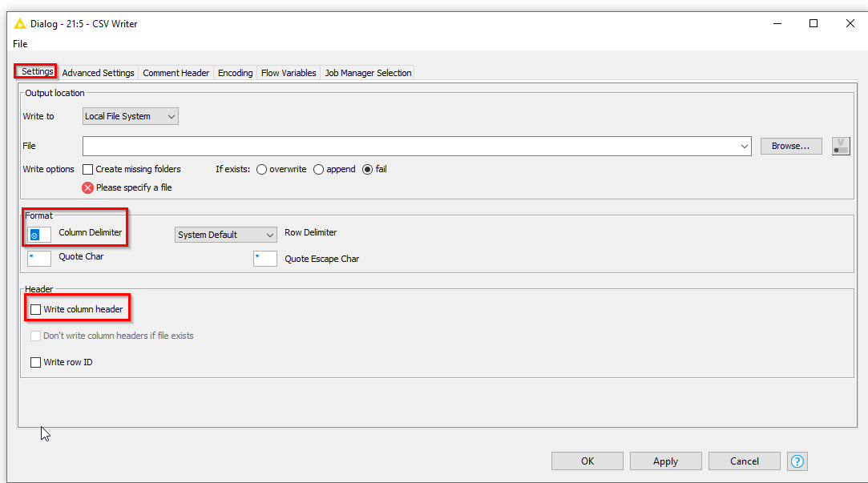Click the Column Delimiter input box
The height and width of the screenshot is (483, 868).
click(x=39, y=235)
